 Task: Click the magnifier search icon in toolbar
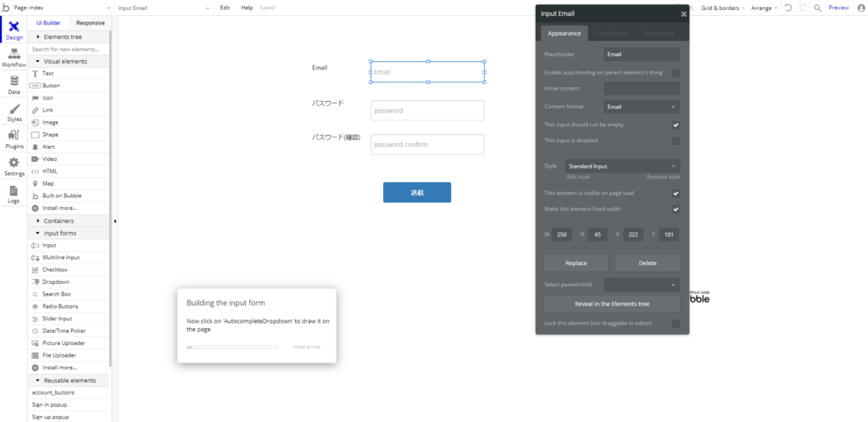point(818,8)
